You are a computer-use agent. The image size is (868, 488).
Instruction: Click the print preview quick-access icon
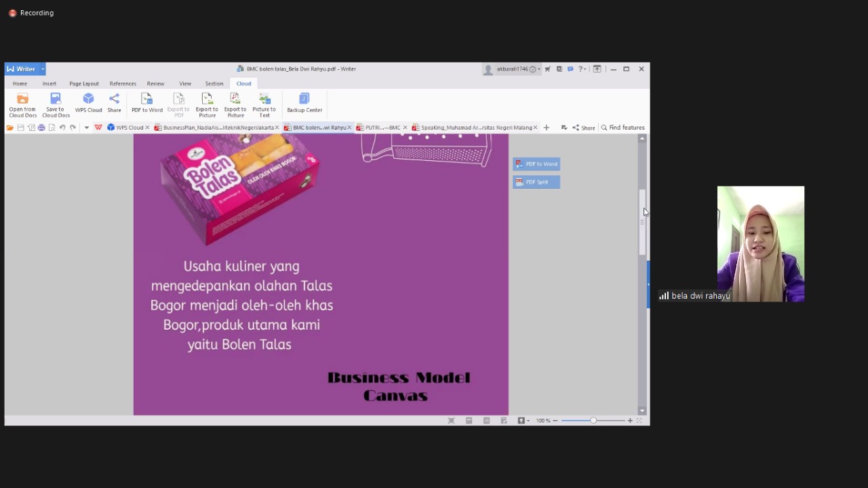pos(52,128)
